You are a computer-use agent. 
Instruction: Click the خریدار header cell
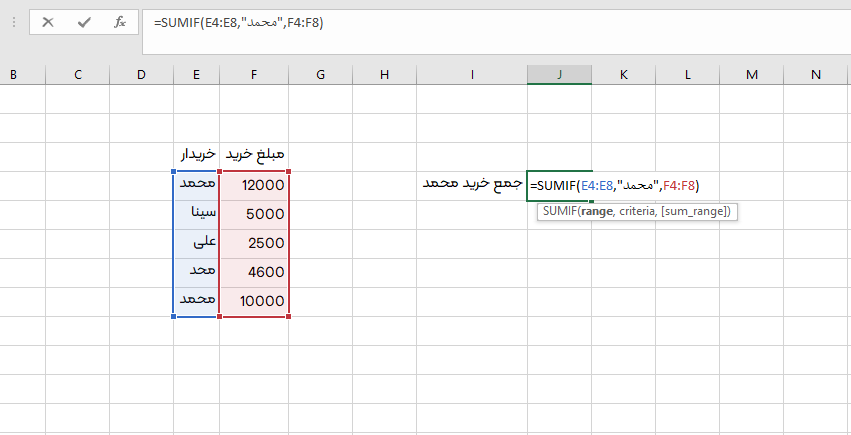tap(196, 155)
